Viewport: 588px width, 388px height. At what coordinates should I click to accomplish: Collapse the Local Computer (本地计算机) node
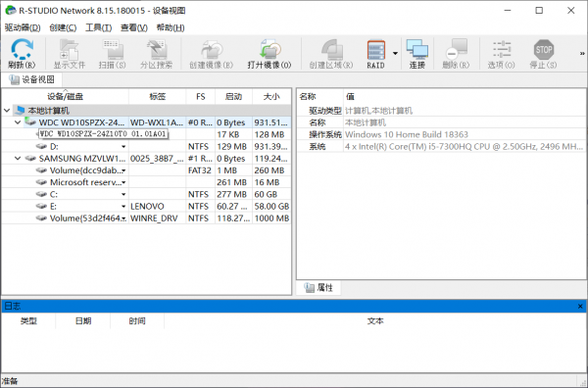click(7, 111)
